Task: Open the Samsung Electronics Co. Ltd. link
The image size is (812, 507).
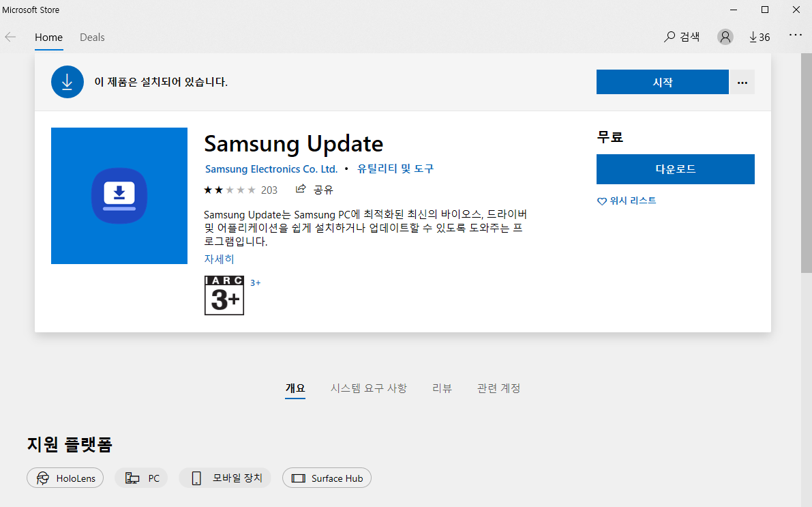Action: click(x=271, y=169)
